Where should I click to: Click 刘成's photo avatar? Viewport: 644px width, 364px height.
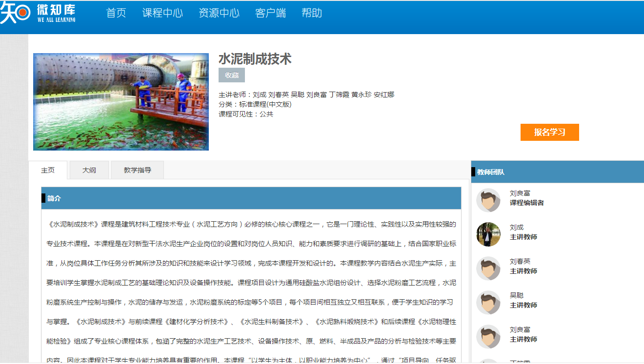(488, 234)
